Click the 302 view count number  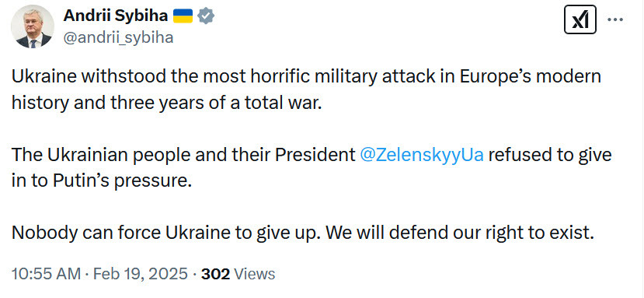point(216,274)
